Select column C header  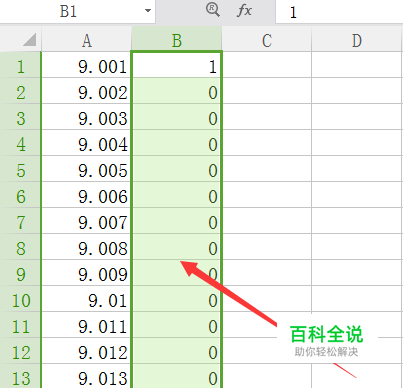(x=267, y=40)
